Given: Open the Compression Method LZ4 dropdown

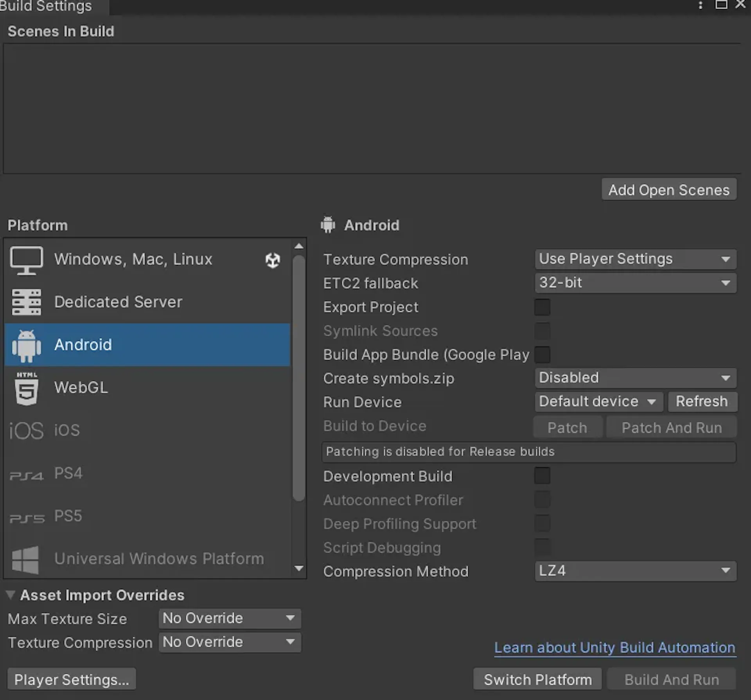Looking at the screenshot, I should (636, 571).
